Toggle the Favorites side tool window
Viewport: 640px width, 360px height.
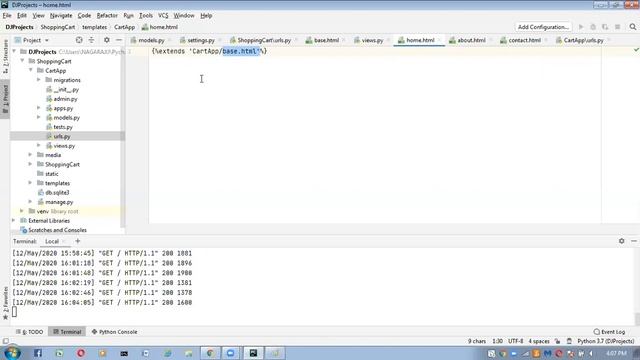(5, 303)
